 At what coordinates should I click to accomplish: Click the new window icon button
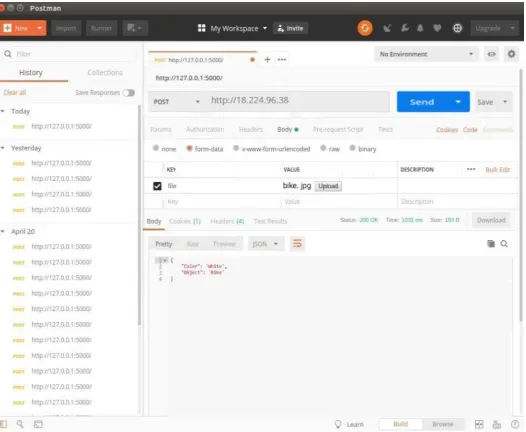135,28
